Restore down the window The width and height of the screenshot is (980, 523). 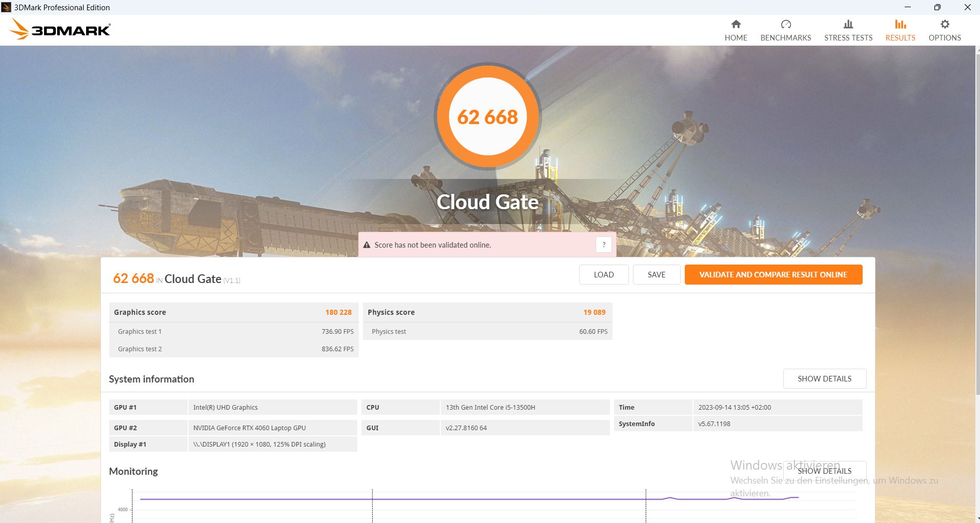(x=937, y=7)
